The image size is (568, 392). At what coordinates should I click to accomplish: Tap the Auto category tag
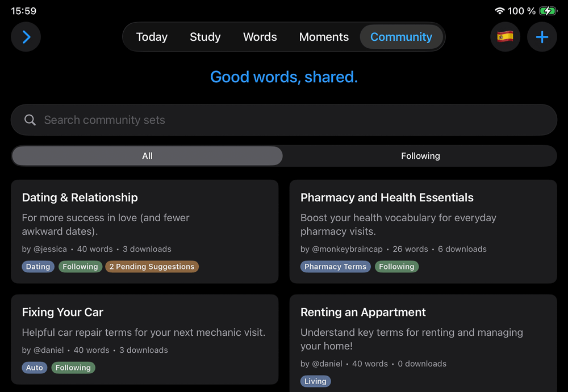click(x=35, y=368)
